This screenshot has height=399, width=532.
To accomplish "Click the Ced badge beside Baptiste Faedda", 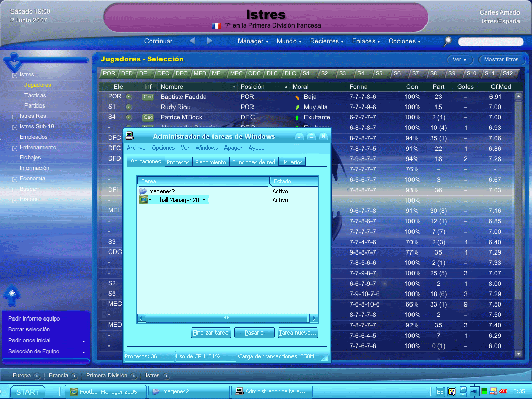I will [148, 97].
